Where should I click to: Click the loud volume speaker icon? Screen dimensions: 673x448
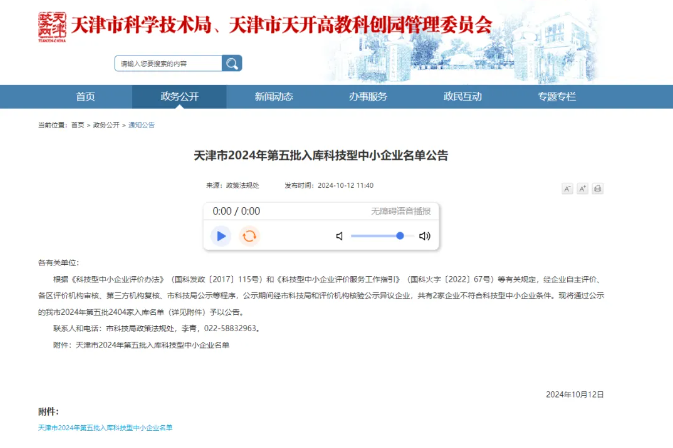point(424,236)
